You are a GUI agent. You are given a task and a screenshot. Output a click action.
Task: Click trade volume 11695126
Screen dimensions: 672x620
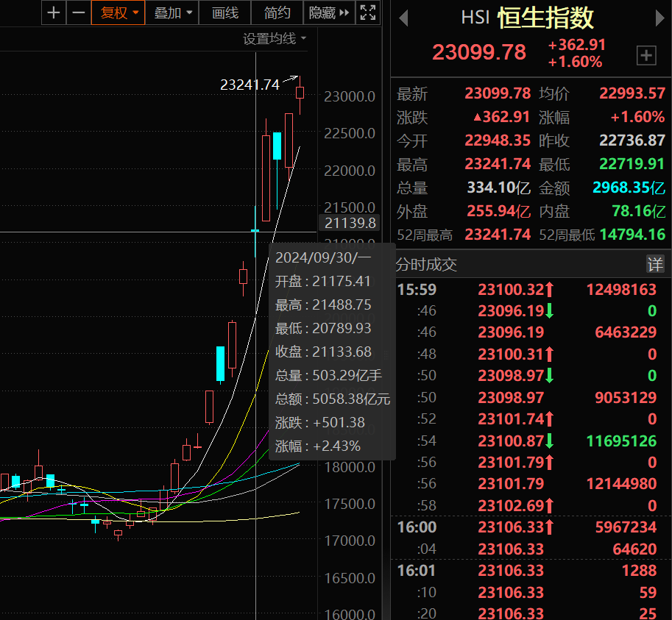tap(621, 441)
